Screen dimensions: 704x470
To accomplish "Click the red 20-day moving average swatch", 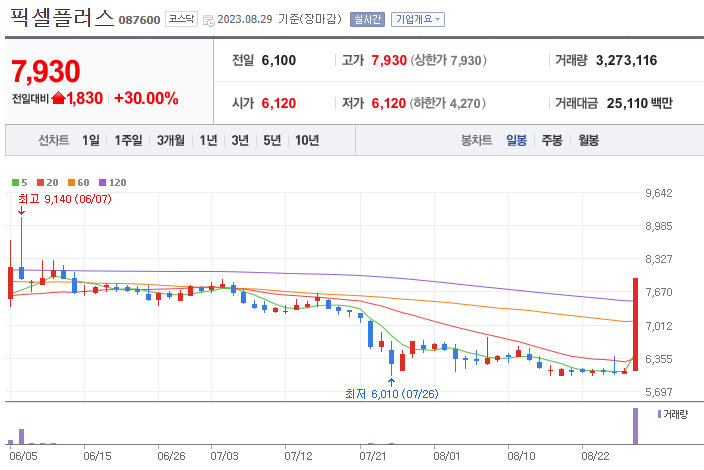I will [40, 182].
